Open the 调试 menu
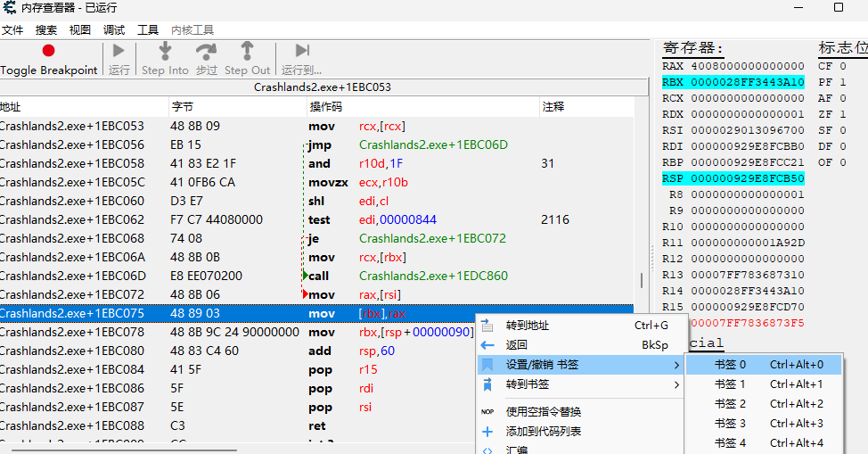868x454 pixels. click(x=114, y=30)
